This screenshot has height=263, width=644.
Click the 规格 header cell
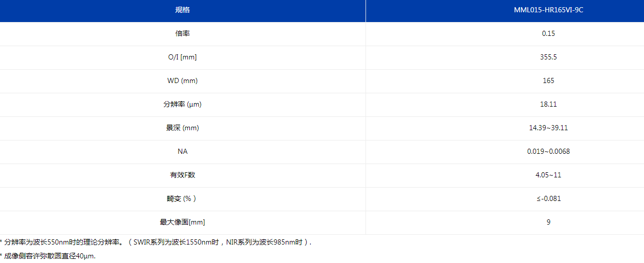pos(182,10)
